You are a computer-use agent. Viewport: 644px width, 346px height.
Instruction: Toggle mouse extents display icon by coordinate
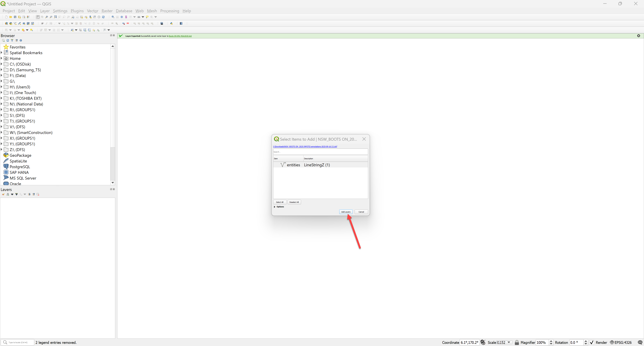483,342
